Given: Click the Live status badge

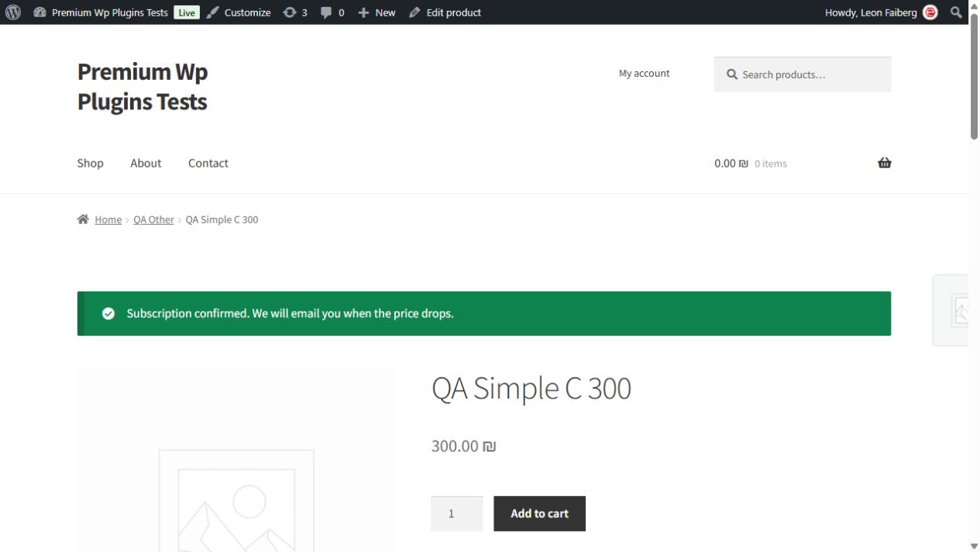Looking at the screenshot, I should [x=186, y=12].
